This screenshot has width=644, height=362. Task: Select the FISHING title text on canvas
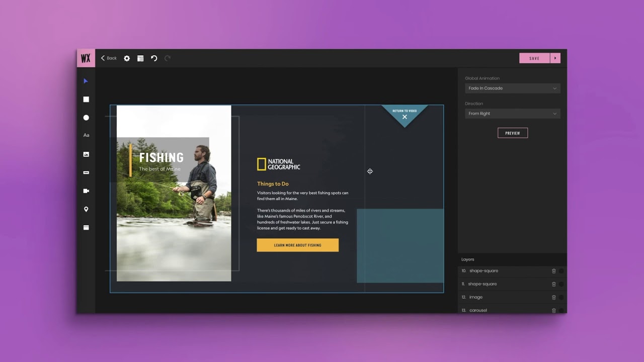(162, 157)
